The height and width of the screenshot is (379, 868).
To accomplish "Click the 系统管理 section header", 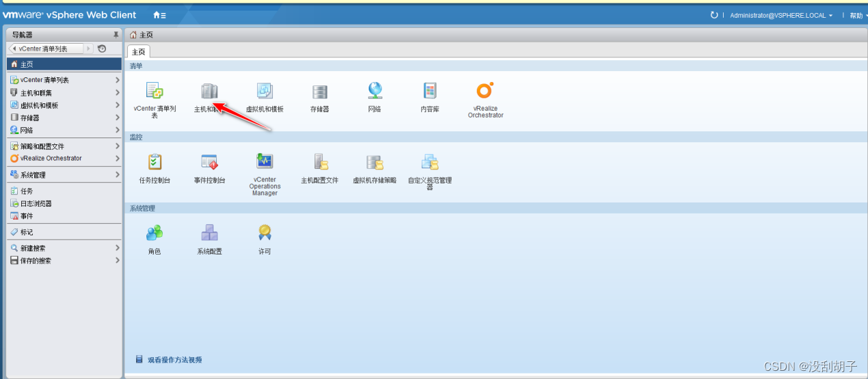I will [496, 208].
